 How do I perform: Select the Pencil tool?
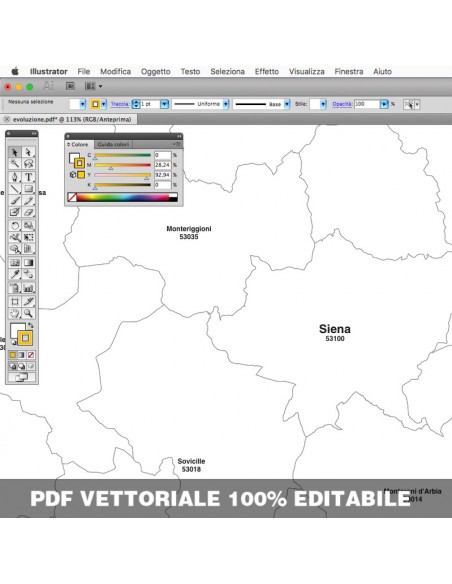(x=28, y=201)
